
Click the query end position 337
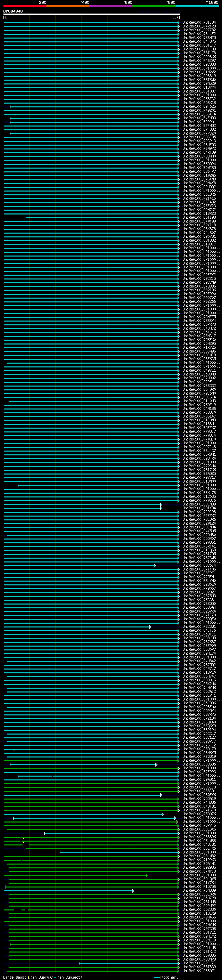tap(175, 17)
